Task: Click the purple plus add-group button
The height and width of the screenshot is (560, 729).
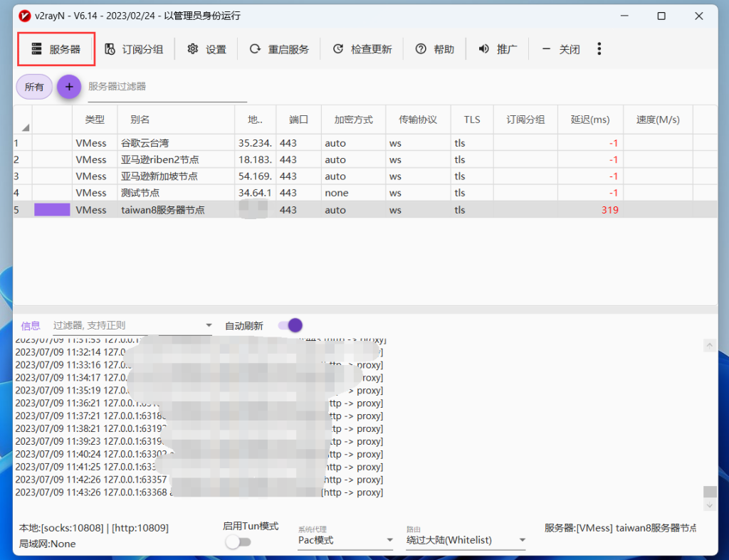Action: tap(69, 87)
